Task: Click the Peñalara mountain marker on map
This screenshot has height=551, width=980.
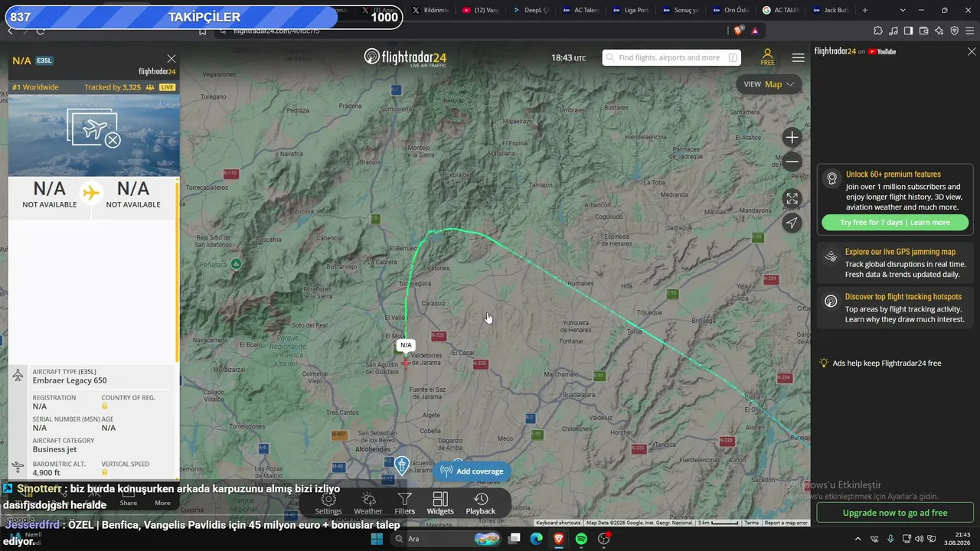Action: point(237,264)
